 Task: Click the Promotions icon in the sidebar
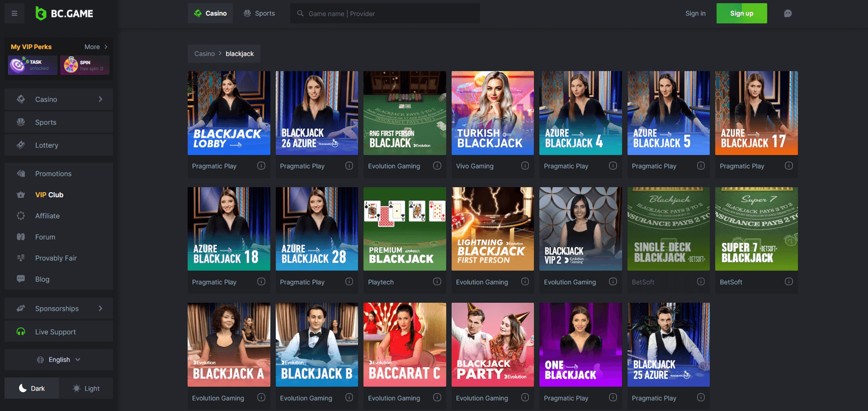pos(21,174)
